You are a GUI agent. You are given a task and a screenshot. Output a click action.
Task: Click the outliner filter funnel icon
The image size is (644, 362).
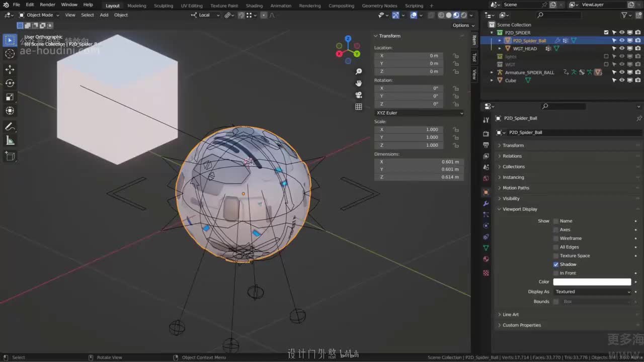click(624, 16)
